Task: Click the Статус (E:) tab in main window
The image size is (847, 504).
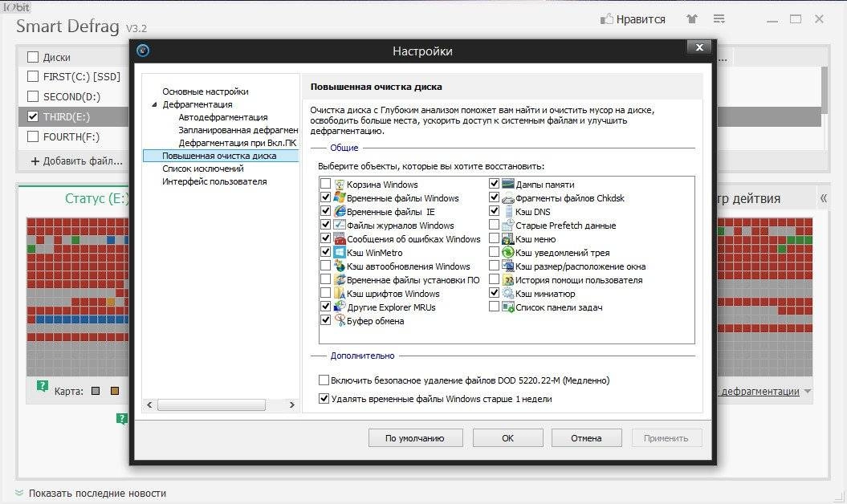Action: pos(96,198)
